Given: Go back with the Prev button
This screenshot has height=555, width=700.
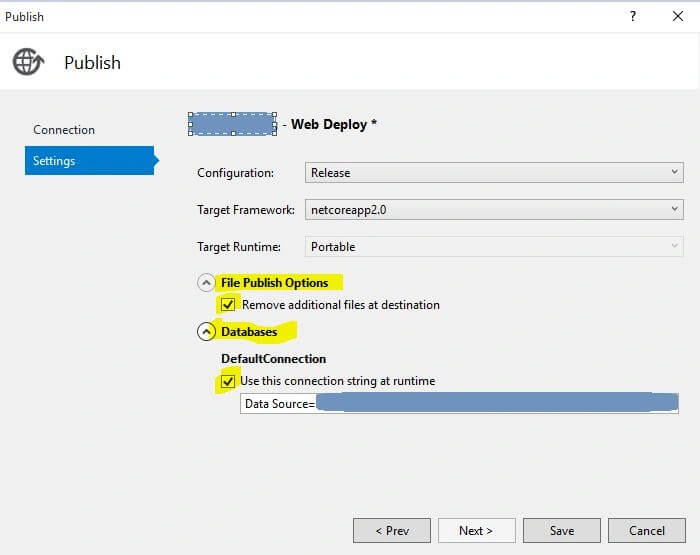Looking at the screenshot, I should coord(392,531).
